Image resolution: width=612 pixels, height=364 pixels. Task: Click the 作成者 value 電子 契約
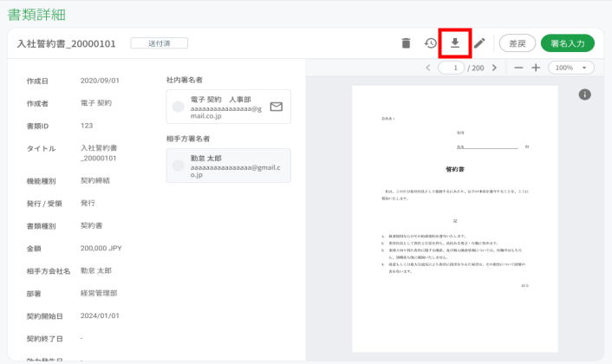pyautogui.click(x=96, y=103)
